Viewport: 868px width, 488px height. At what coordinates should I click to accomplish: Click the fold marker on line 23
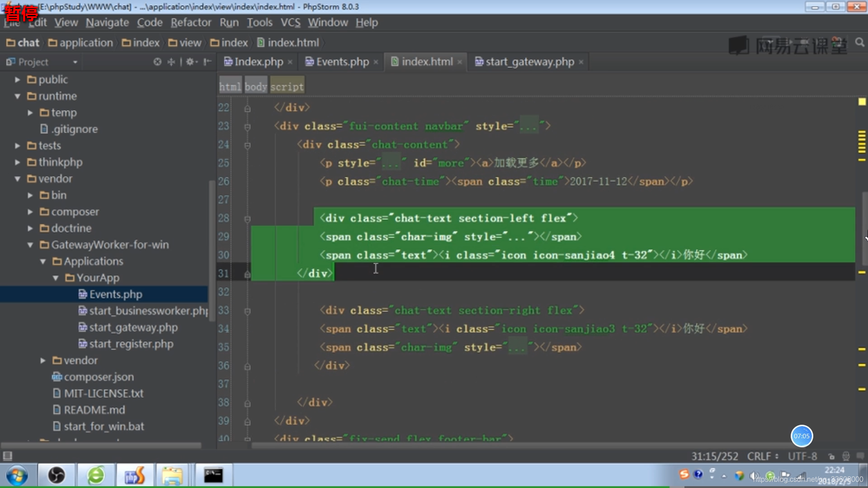[x=247, y=127]
